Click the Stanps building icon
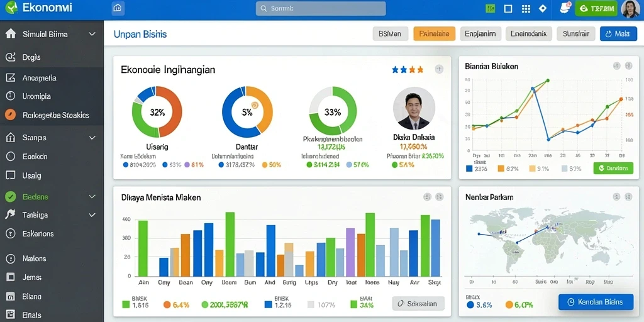644x322 pixels. coord(10,138)
